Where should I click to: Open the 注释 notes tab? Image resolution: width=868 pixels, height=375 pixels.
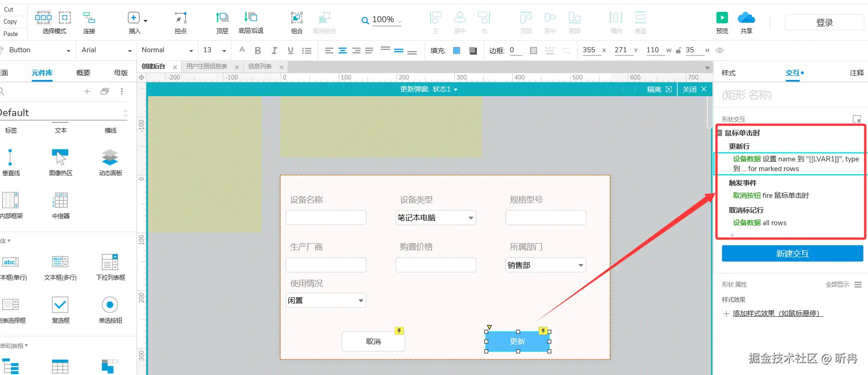point(856,73)
